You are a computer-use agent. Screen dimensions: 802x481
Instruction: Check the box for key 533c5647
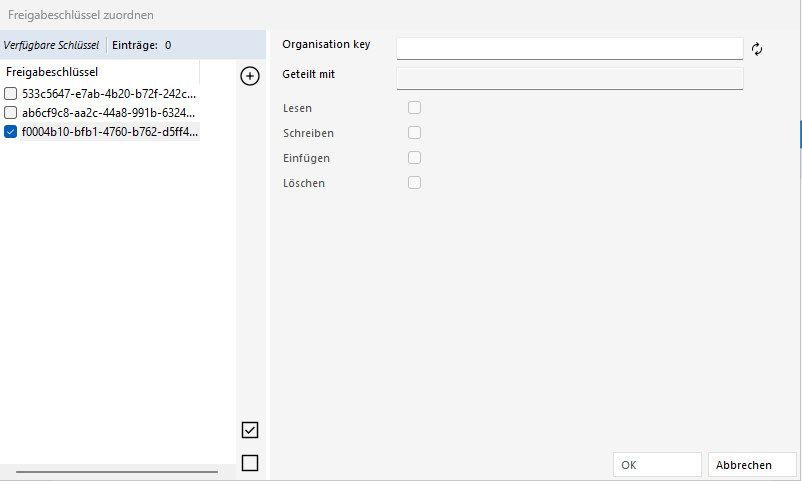11,94
